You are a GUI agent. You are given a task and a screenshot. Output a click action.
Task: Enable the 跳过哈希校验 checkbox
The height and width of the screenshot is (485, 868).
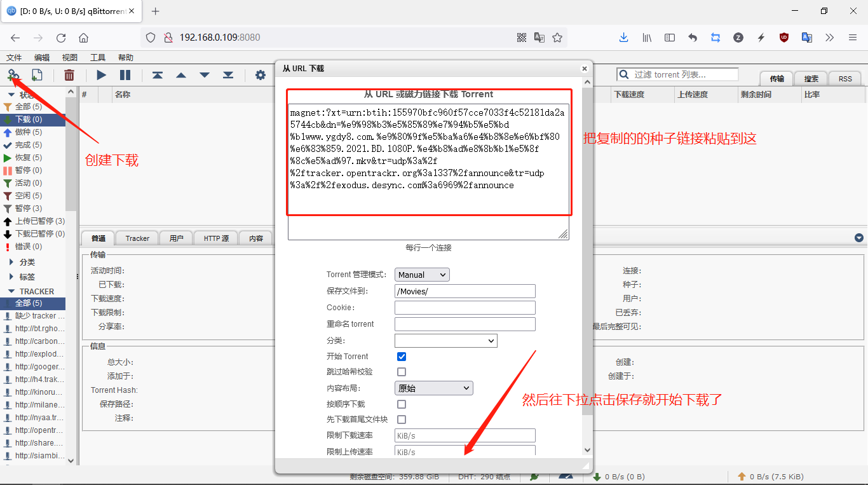(x=402, y=372)
